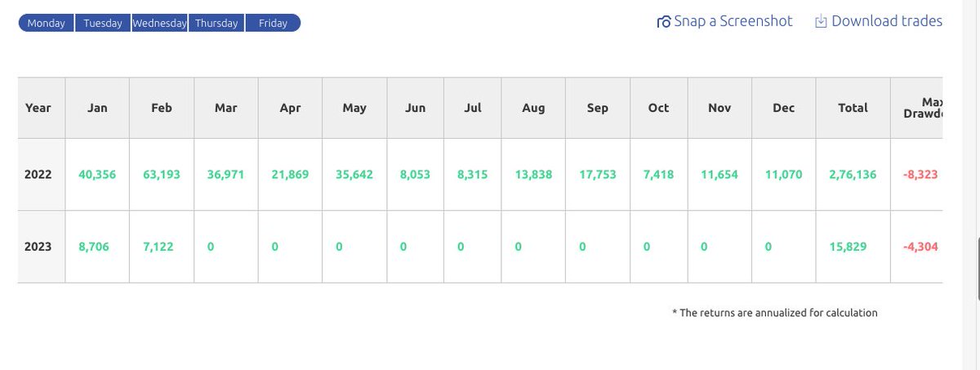The width and height of the screenshot is (980, 370).
Task: Click the Oct column header
Action: coord(658,108)
